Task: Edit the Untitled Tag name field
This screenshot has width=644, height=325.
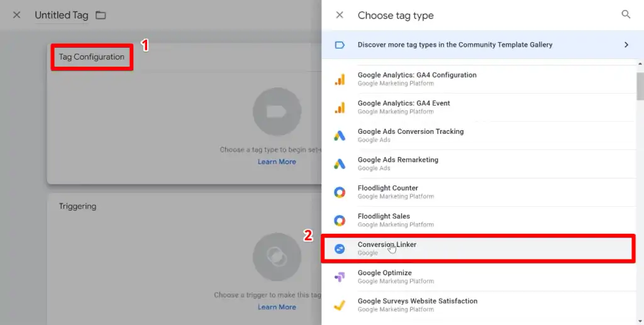Action: tap(61, 16)
